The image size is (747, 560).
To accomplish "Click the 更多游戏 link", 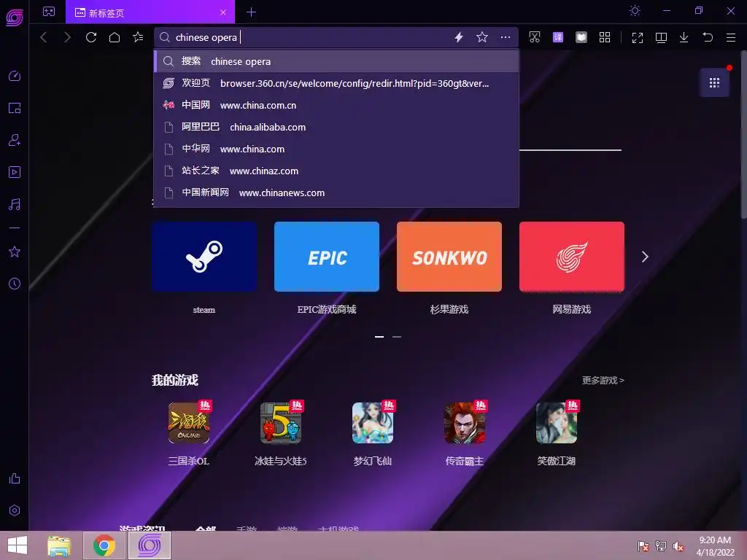I will pyautogui.click(x=603, y=380).
